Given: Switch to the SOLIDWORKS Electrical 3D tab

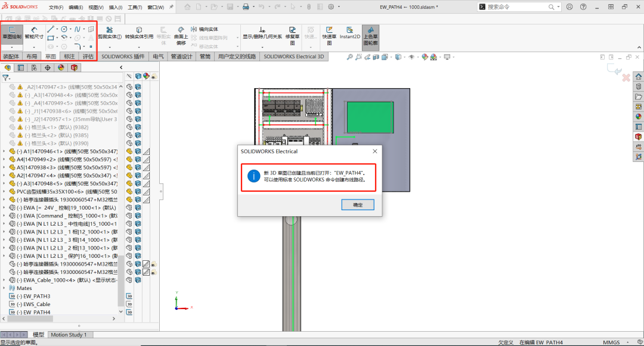Looking at the screenshot, I should click(293, 57).
